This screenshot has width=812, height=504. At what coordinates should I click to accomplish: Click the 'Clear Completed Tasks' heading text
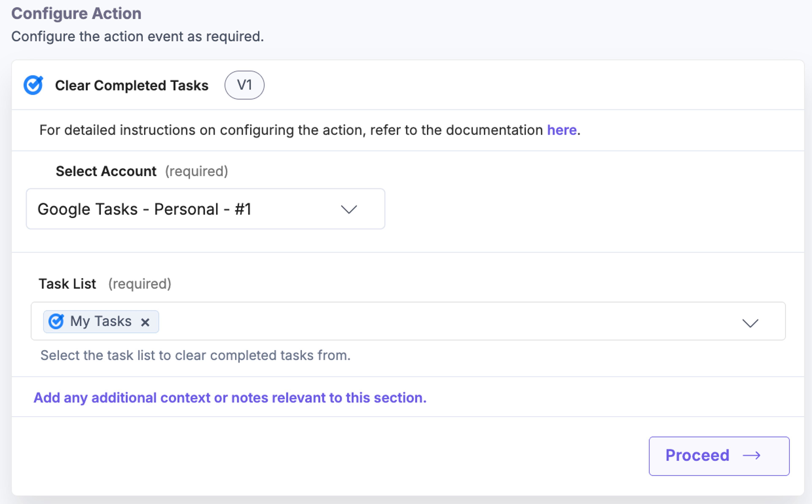[x=132, y=85]
